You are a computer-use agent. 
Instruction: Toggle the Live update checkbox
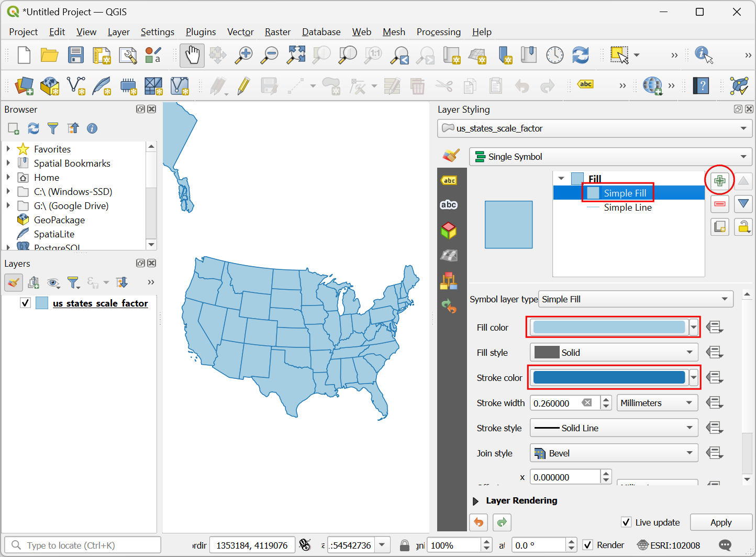point(626,522)
